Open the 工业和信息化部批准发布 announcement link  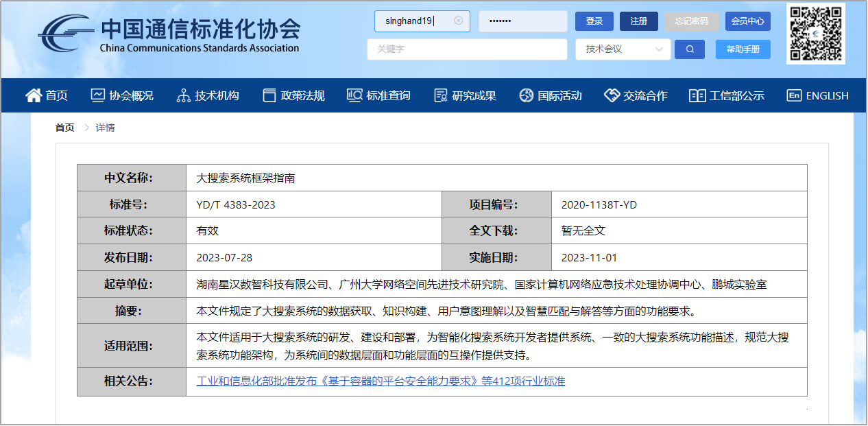coord(381,381)
